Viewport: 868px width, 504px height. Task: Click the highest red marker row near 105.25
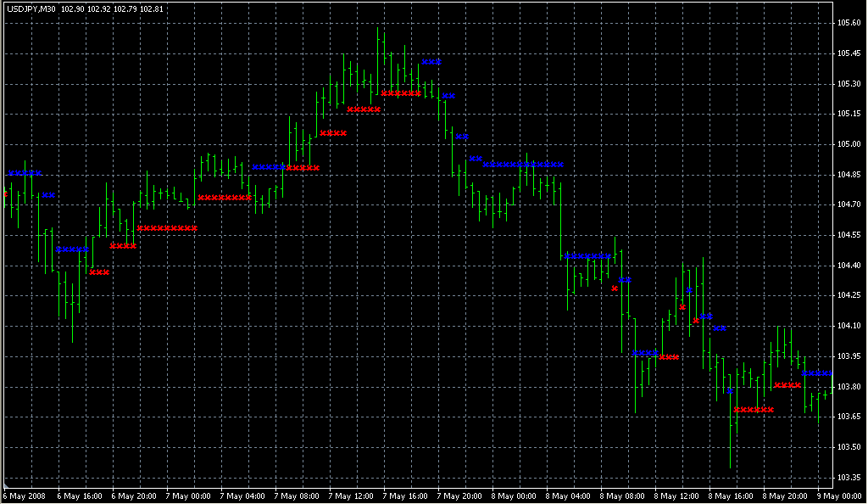[x=401, y=93]
